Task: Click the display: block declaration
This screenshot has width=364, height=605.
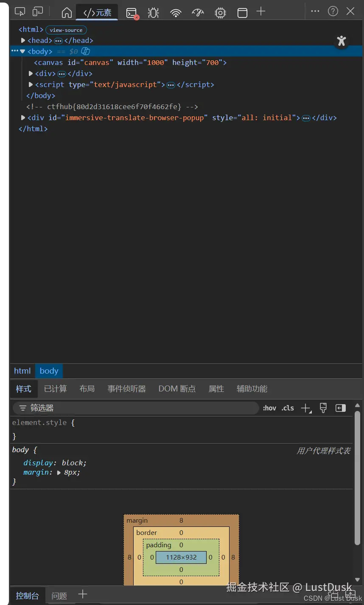Action: click(x=55, y=463)
